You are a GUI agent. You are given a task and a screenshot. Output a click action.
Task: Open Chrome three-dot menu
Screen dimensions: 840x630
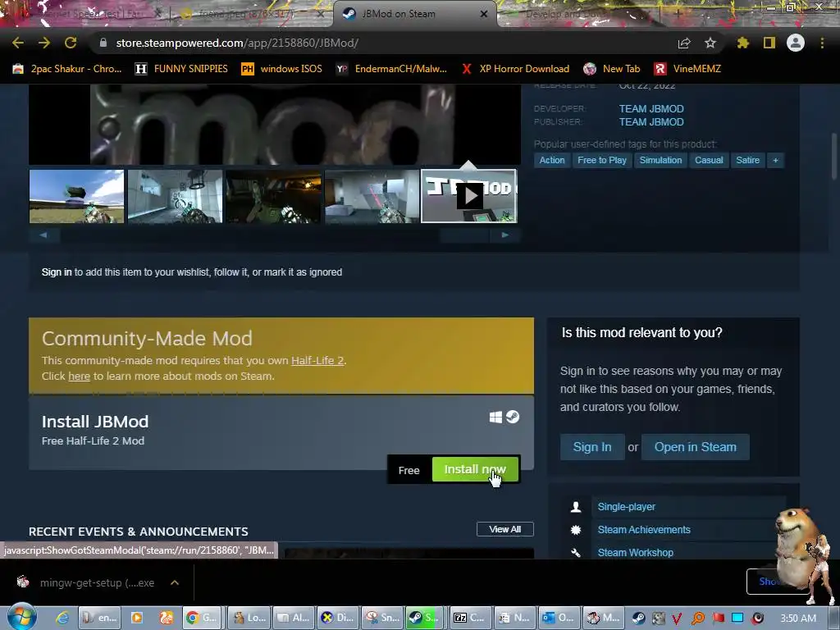pyautogui.click(x=822, y=43)
